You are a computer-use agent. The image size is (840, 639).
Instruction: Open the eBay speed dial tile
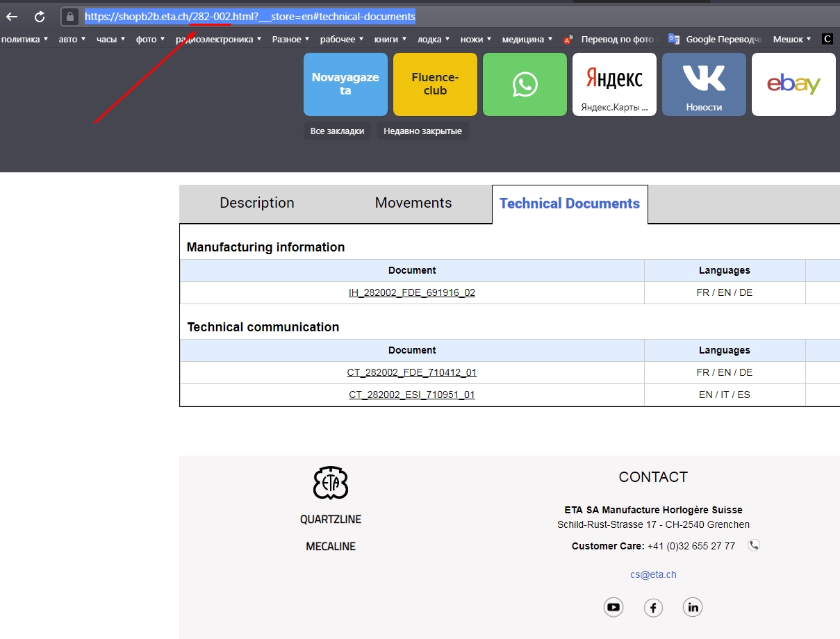coord(793,84)
